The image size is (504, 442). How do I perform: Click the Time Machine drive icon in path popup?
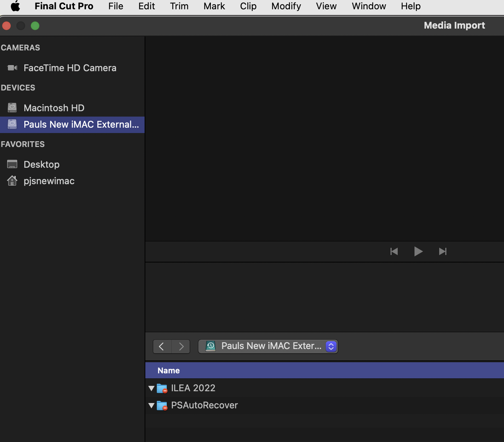[210, 346]
